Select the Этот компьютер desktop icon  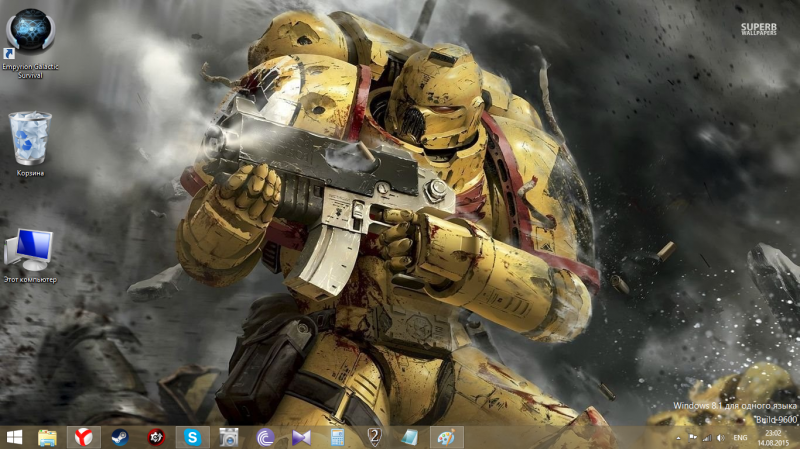[30, 256]
